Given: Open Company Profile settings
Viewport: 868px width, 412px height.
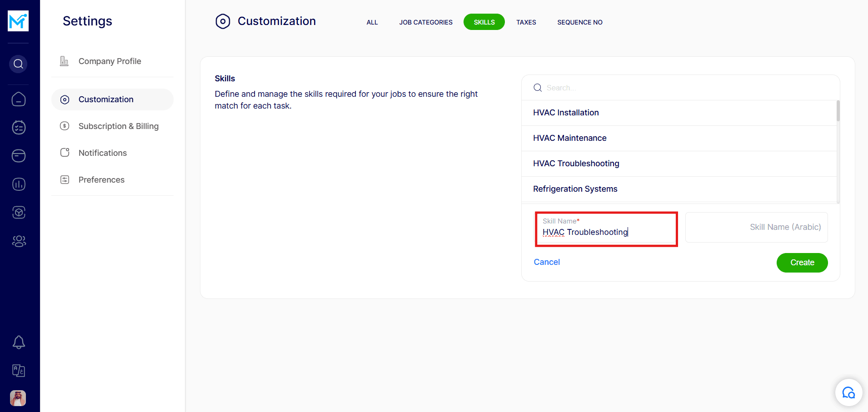Looking at the screenshot, I should point(110,61).
